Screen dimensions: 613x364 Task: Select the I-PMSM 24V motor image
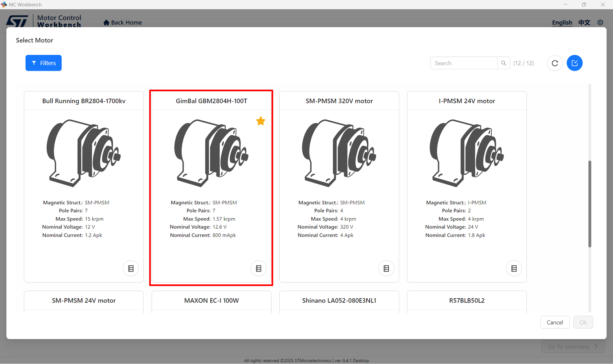(x=467, y=153)
